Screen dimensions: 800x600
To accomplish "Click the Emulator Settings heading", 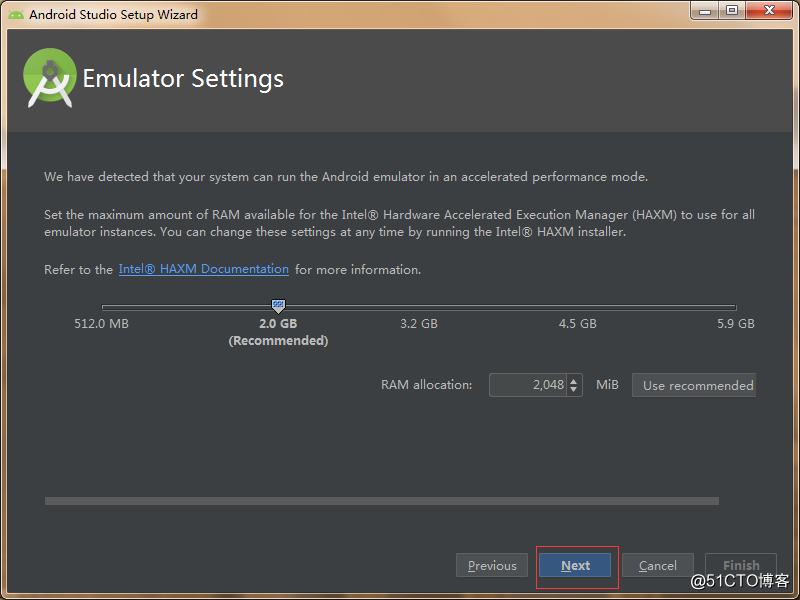I will coord(183,79).
